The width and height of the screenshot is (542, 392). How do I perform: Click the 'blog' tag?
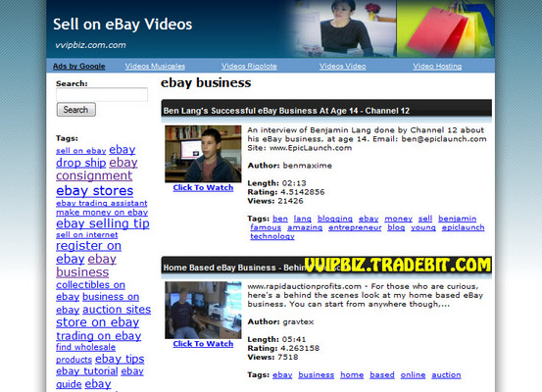[x=396, y=227]
